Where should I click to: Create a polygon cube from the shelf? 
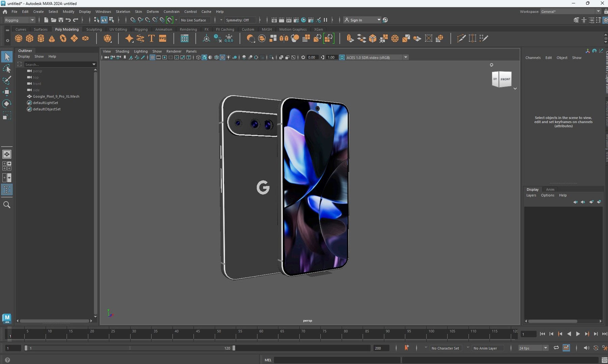30,38
